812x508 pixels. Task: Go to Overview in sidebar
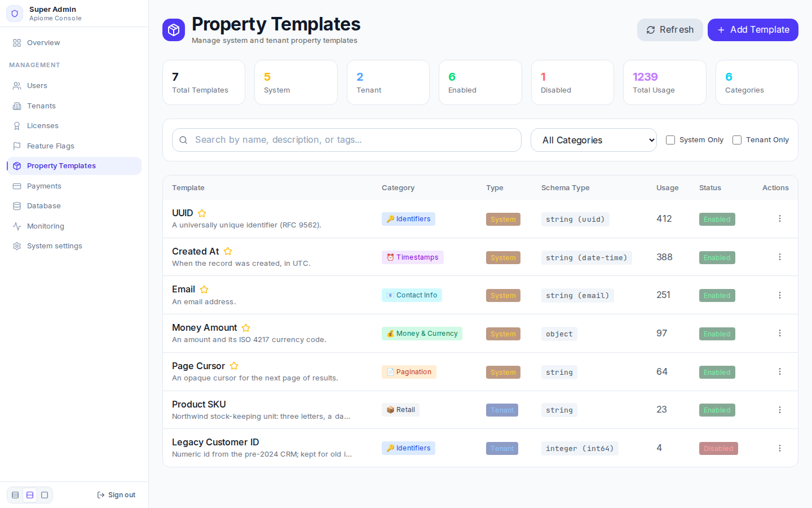pyautogui.click(x=74, y=43)
